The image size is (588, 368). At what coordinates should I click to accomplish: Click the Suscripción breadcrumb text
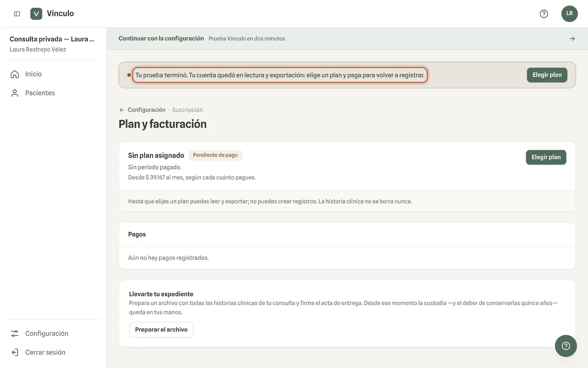click(187, 110)
